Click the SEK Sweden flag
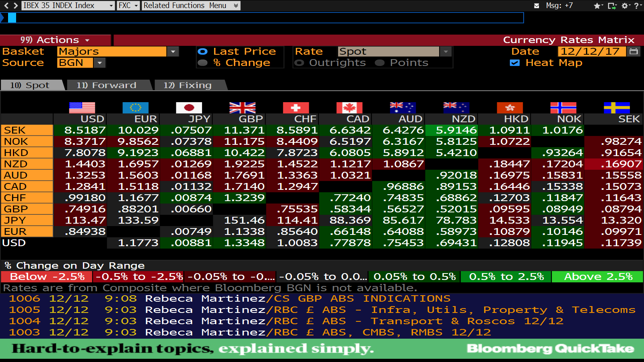 [617, 107]
